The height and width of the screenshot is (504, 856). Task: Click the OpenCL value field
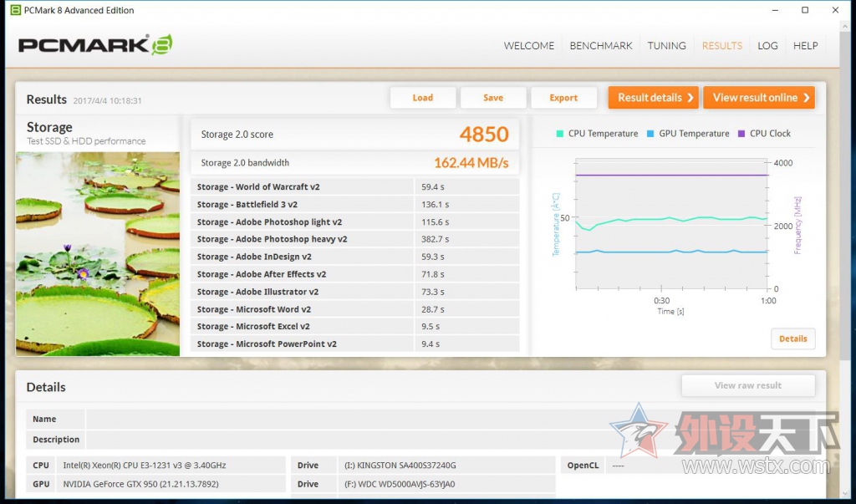pyautogui.click(x=710, y=466)
